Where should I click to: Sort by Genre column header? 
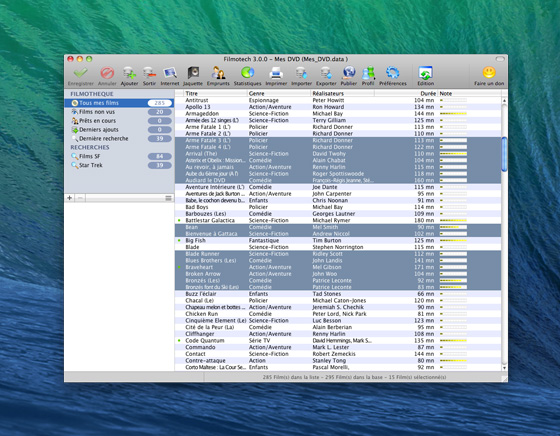(x=279, y=93)
